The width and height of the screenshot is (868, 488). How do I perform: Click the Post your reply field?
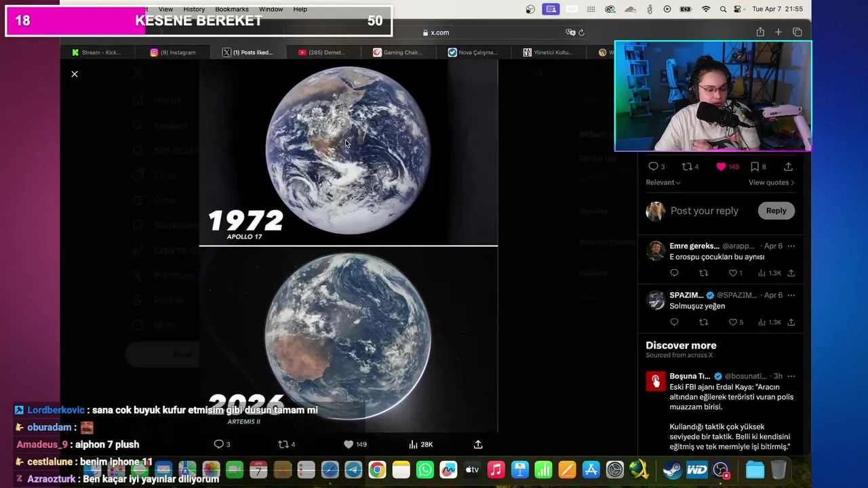pos(705,211)
